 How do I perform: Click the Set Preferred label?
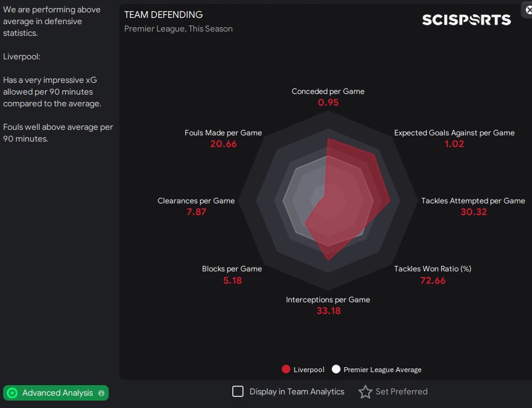point(401,391)
